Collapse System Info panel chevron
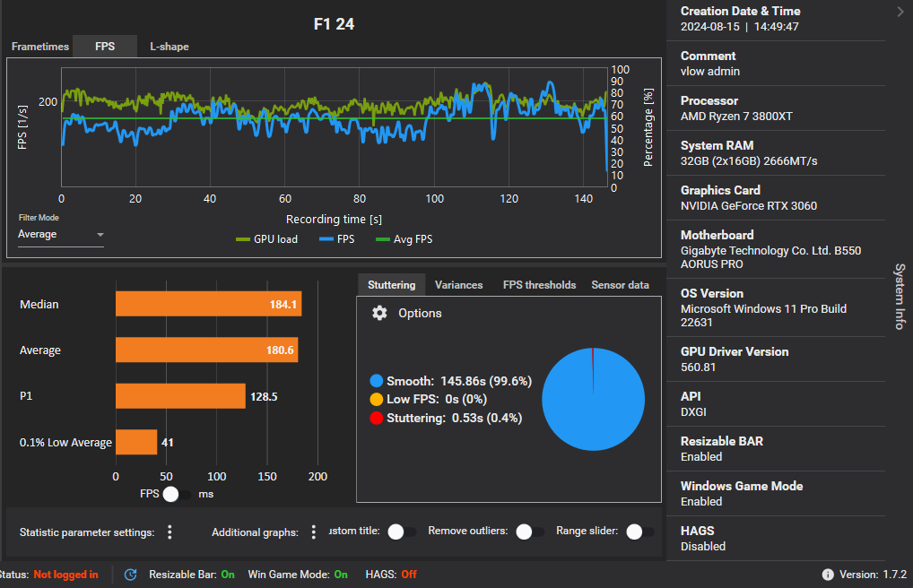Image resolution: width=913 pixels, height=588 pixels. click(x=900, y=12)
